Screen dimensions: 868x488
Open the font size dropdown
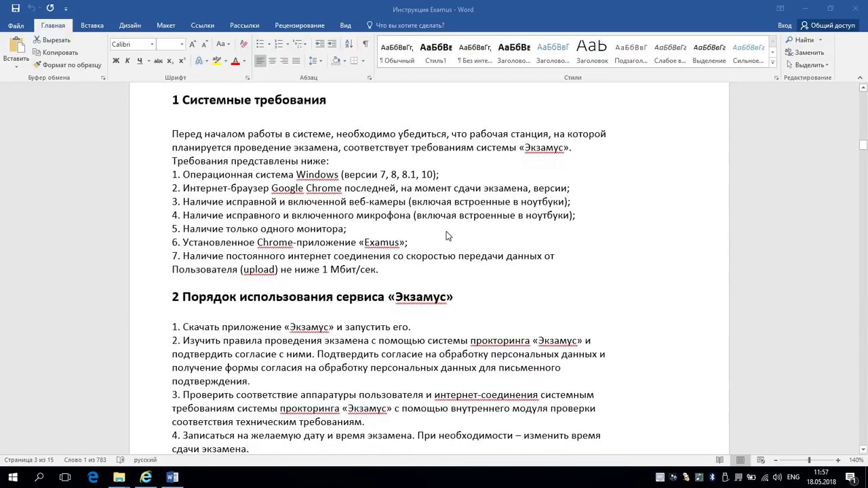[x=181, y=44]
